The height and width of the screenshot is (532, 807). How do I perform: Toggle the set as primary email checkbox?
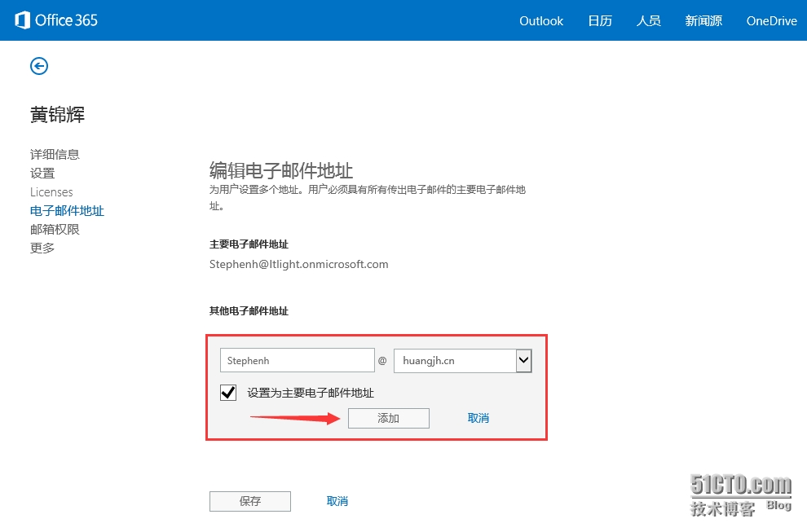click(228, 393)
